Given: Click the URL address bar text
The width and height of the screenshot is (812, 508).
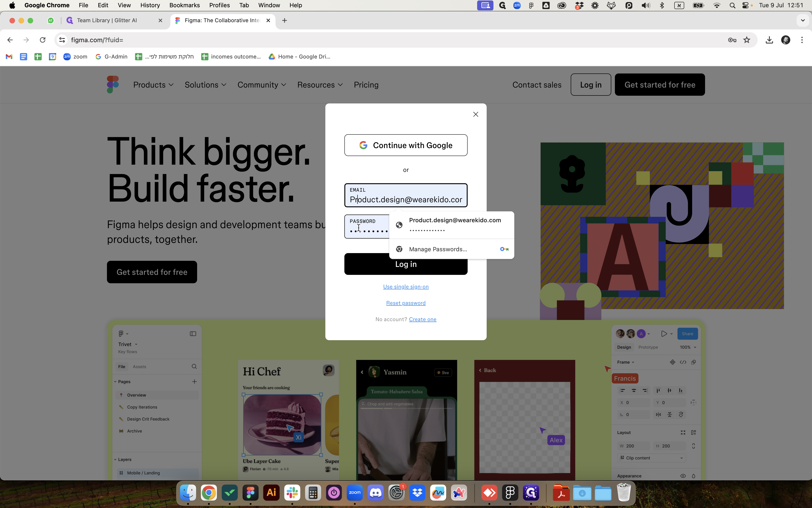Looking at the screenshot, I should point(97,40).
